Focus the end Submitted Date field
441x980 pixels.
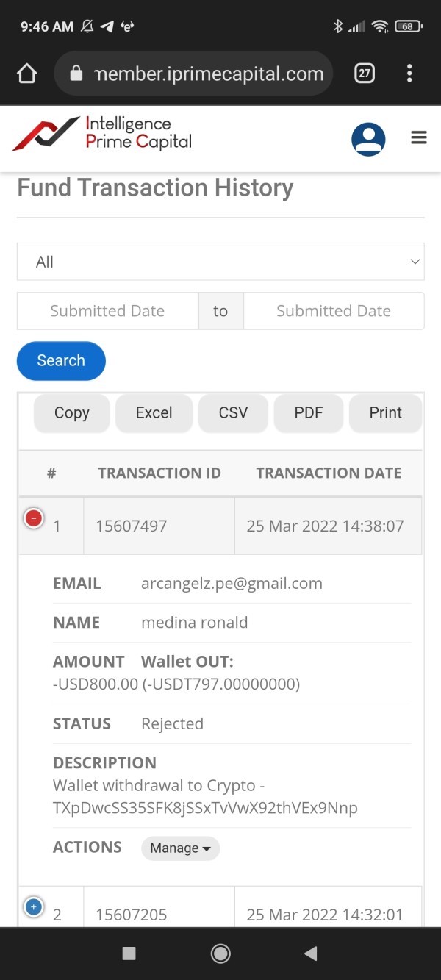coord(333,311)
